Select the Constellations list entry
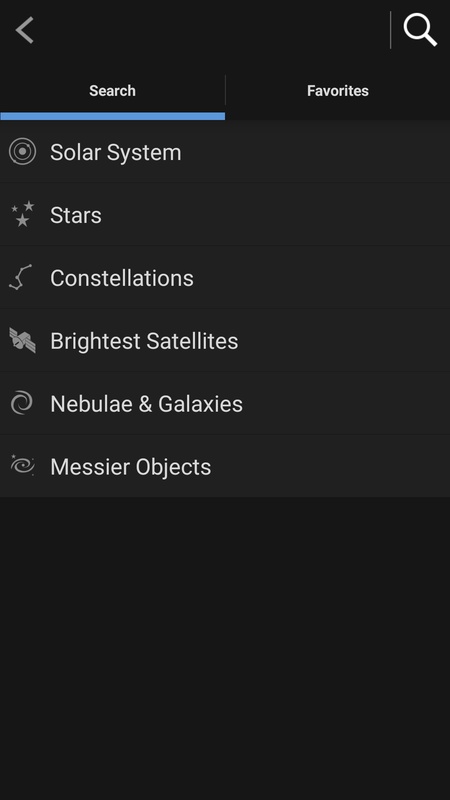This screenshot has width=450, height=800. [x=225, y=278]
